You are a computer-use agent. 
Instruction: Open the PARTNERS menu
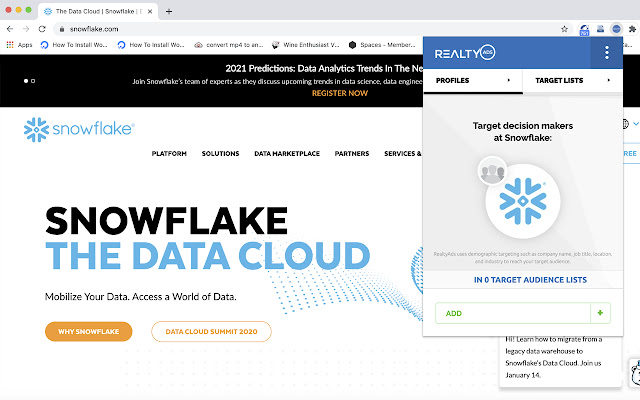352,153
